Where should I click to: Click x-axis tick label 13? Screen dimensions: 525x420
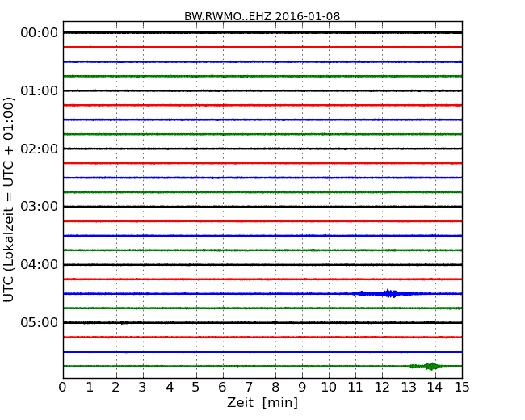tap(409, 388)
